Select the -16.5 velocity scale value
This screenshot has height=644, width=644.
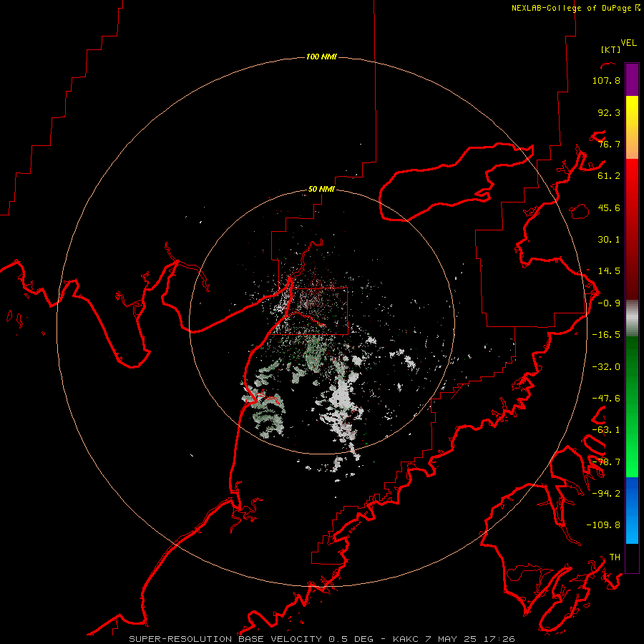tap(606, 335)
